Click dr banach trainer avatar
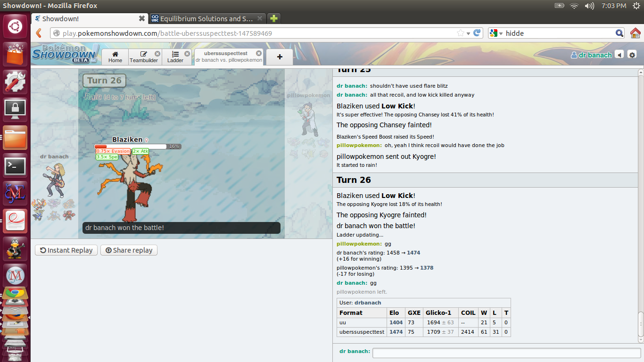Viewport: 644px width, 362px height. click(x=54, y=180)
